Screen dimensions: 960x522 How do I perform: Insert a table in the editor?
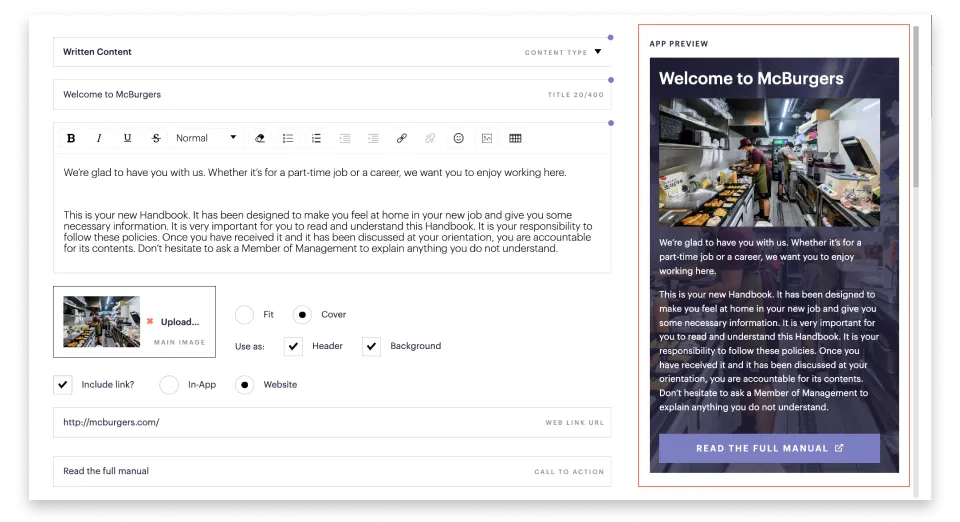[516, 138]
